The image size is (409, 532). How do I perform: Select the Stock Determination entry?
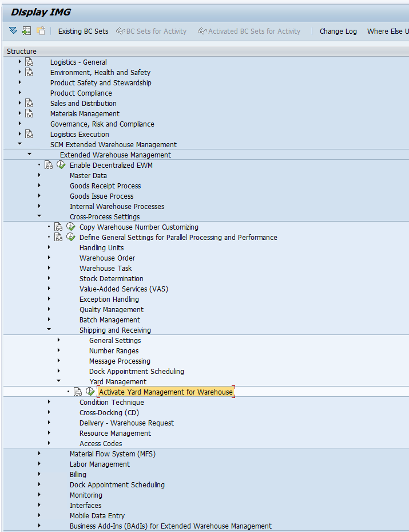pyautogui.click(x=112, y=278)
